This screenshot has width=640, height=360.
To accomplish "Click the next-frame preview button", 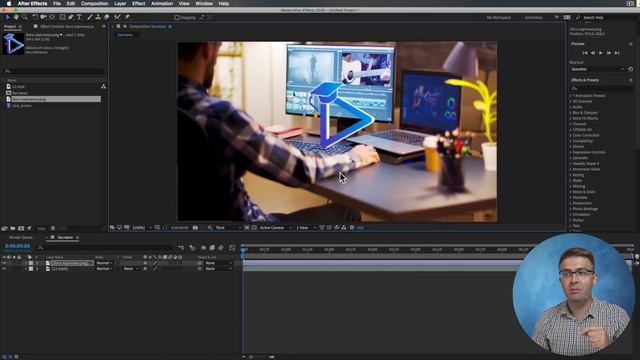I will (x=609, y=53).
